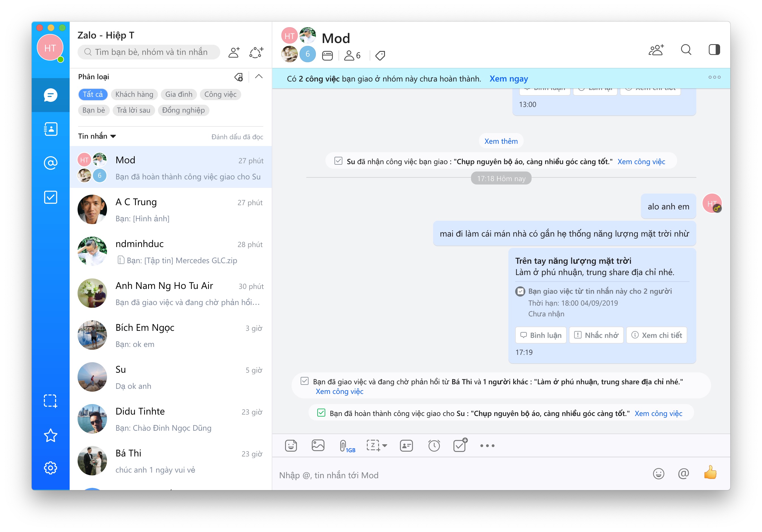Screen dimensions: 762x532
Task: Send a thumbs-up like
Action: point(710,473)
